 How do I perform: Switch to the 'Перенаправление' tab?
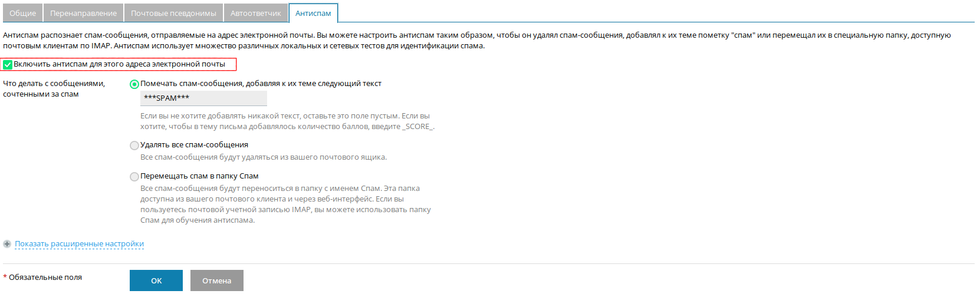(x=83, y=13)
